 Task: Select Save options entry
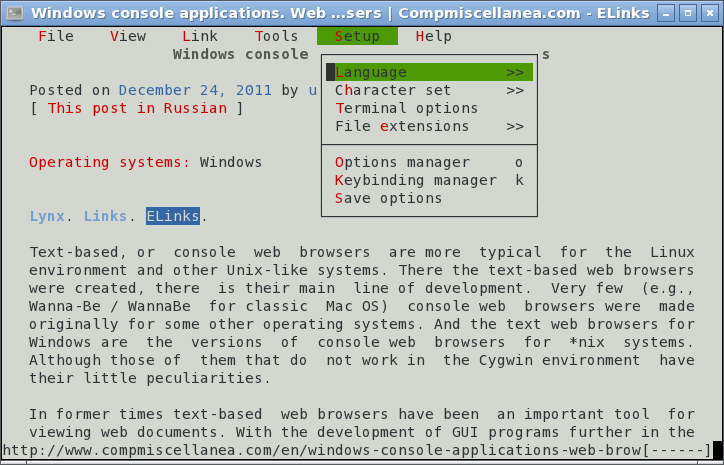429,198
